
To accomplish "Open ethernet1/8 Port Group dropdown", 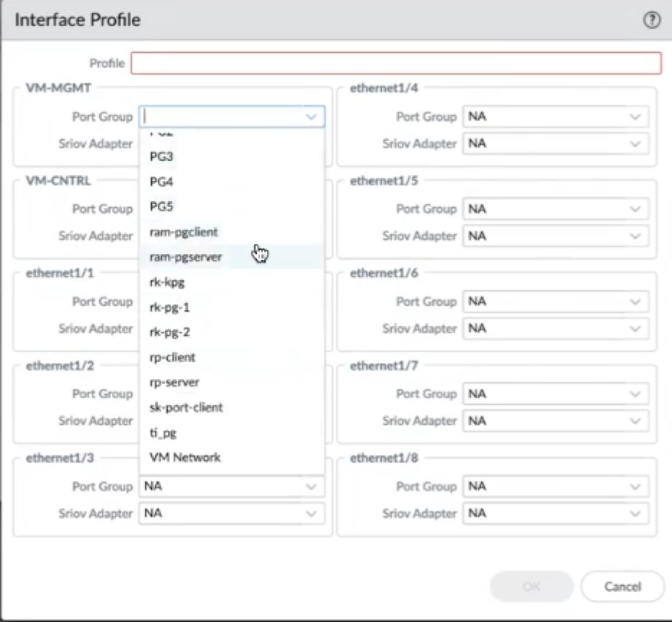I will click(x=556, y=486).
